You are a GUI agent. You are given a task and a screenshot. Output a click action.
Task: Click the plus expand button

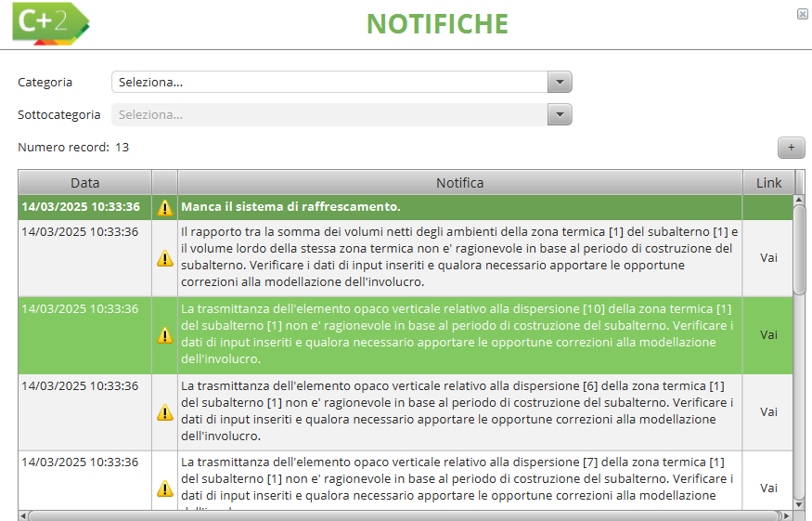tap(792, 148)
